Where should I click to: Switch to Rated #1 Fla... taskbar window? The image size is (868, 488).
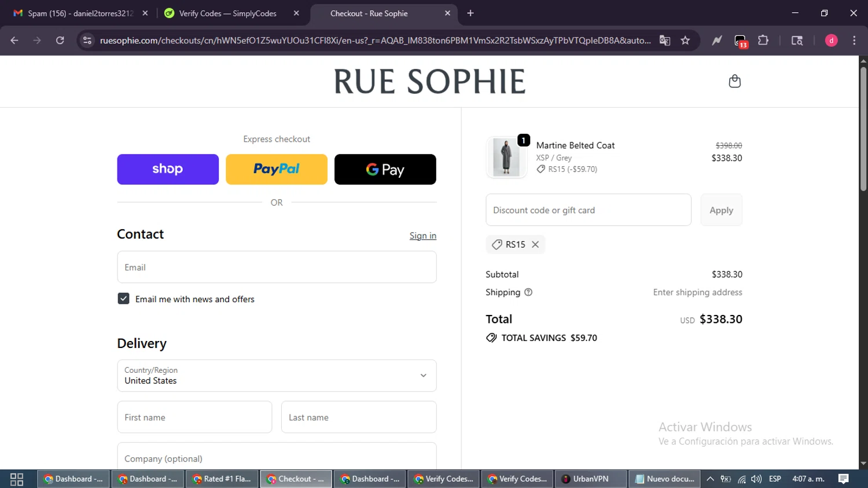click(x=222, y=479)
